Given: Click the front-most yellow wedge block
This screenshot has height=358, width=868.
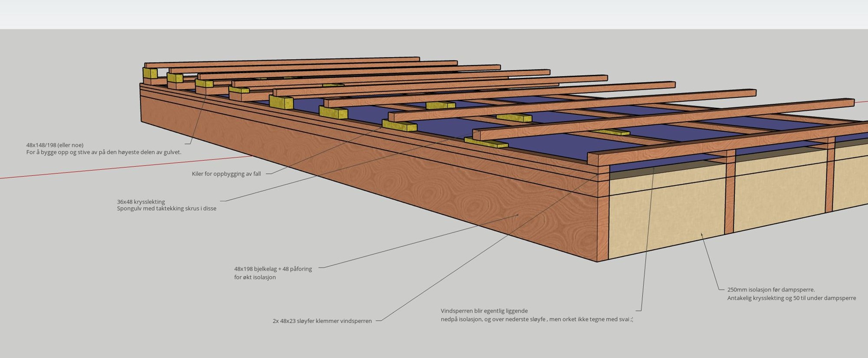Looking at the screenshot, I should pyautogui.click(x=486, y=143).
